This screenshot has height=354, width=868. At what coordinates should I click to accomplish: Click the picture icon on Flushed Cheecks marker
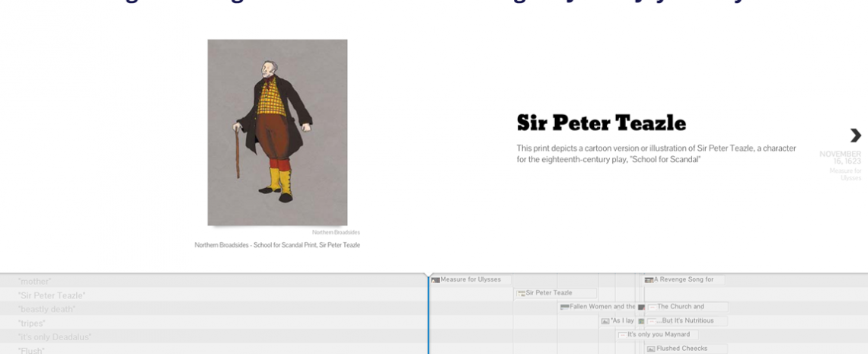[650, 349]
